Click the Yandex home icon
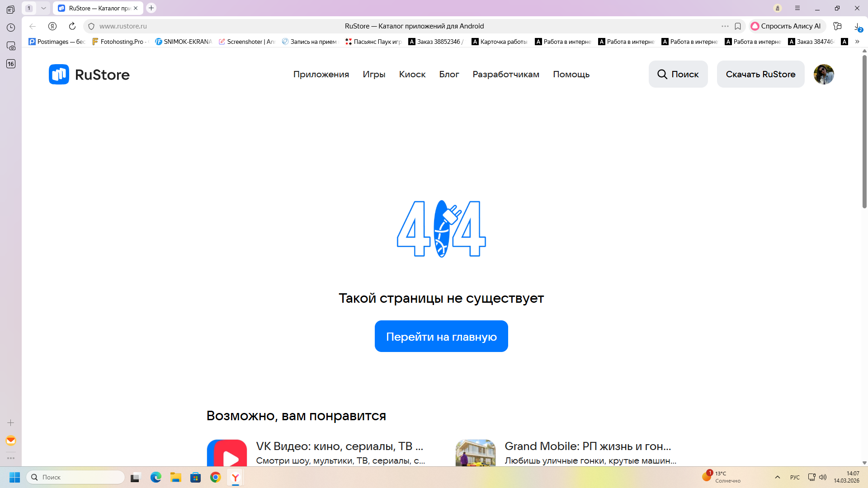868x488 pixels. click(x=52, y=26)
